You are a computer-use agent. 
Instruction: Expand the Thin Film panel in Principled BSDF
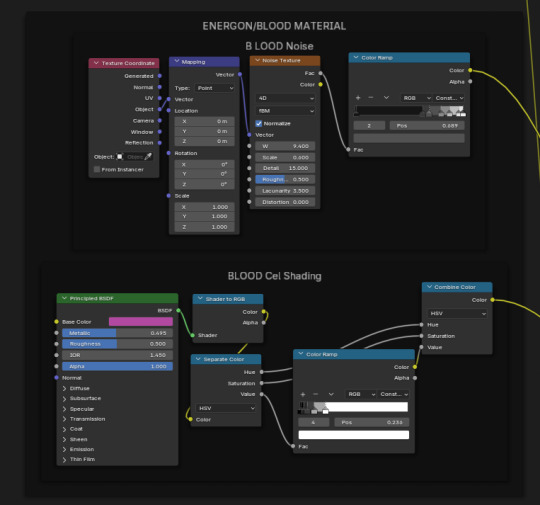64,460
